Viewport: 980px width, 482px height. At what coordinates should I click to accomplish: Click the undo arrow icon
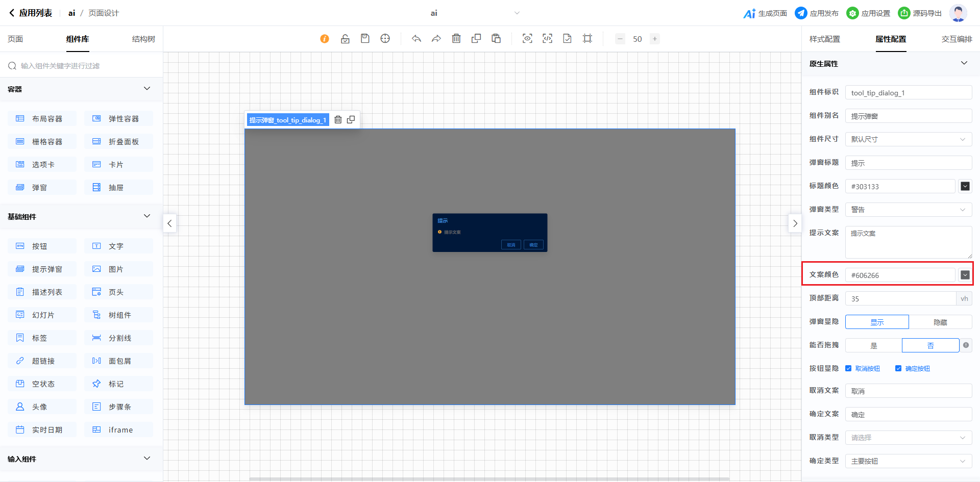(416, 39)
